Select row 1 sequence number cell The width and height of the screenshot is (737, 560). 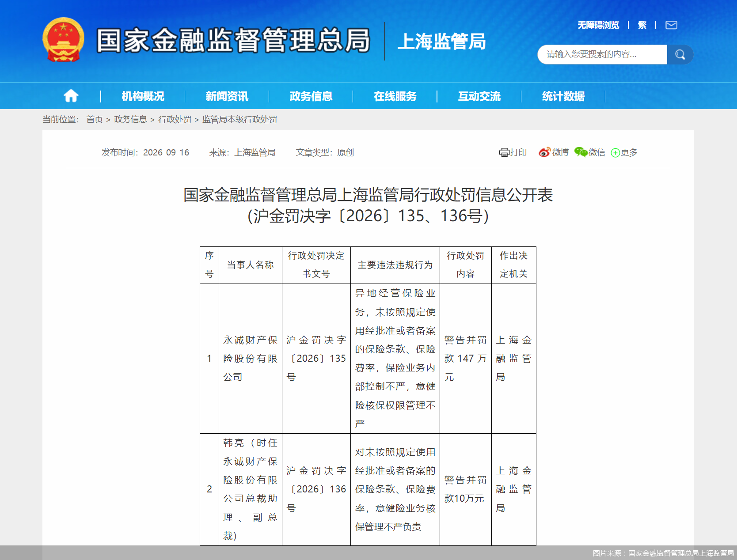(x=209, y=359)
